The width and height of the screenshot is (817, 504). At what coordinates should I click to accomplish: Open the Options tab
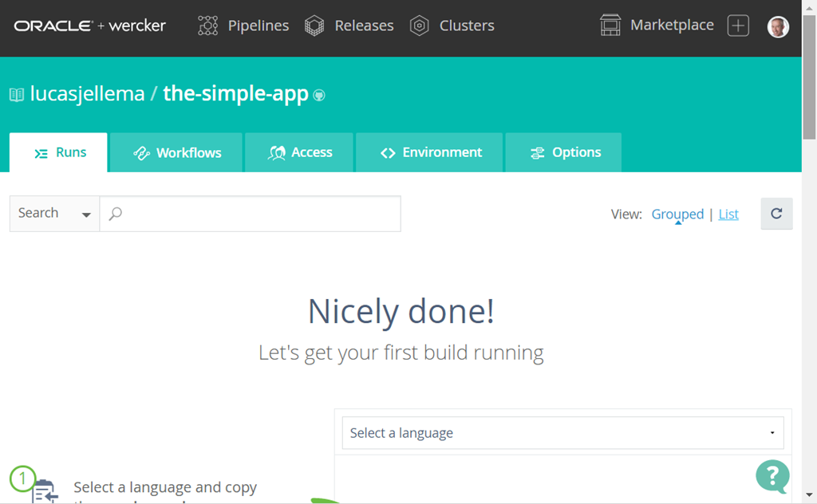tap(564, 152)
